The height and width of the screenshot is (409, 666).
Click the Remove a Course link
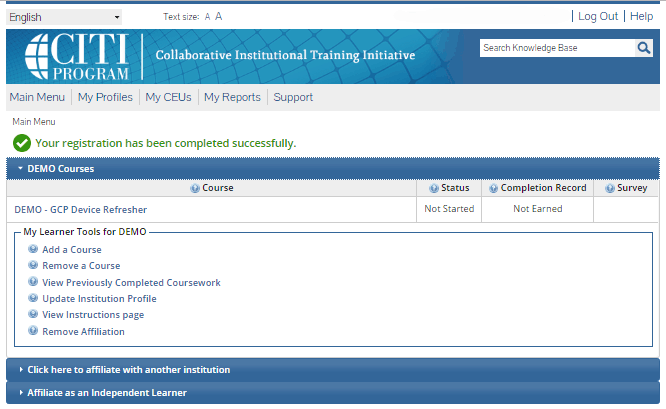[x=81, y=266]
